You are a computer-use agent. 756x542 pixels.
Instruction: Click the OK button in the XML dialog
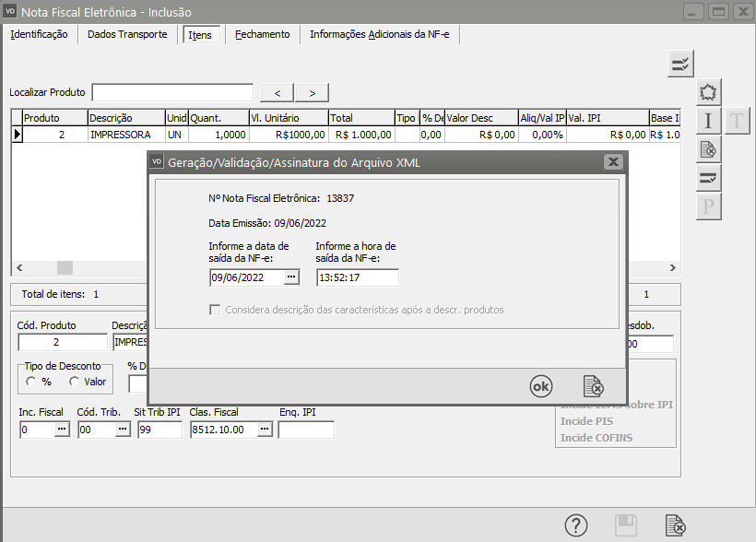pos(541,387)
